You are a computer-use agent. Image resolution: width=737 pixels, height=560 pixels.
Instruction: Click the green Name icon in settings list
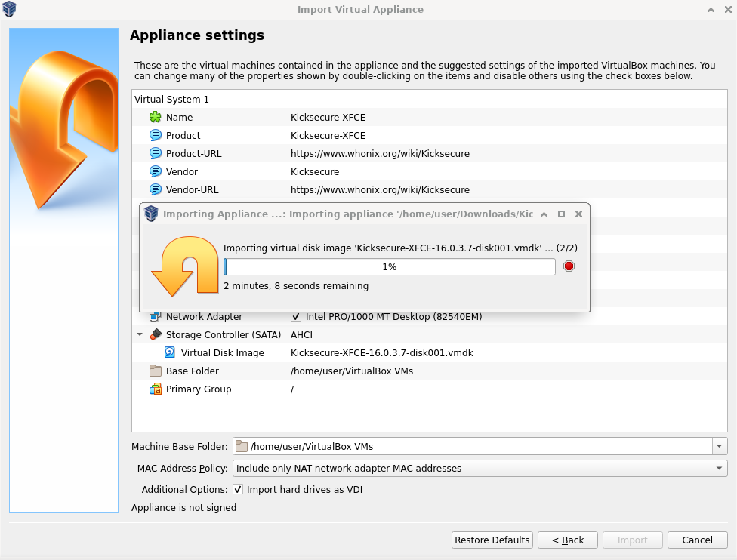pyautogui.click(x=155, y=117)
